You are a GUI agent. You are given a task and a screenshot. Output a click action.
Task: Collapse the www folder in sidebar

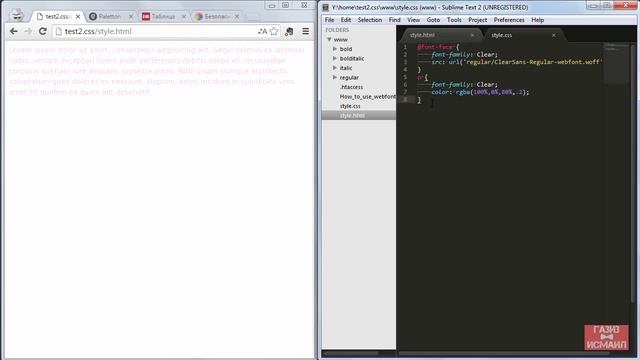point(329,40)
